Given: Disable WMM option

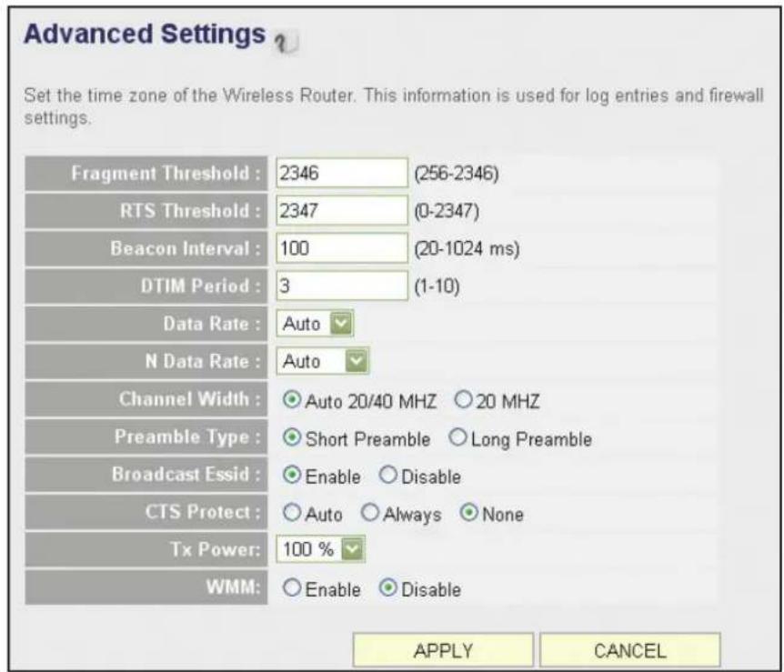Looking at the screenshot, I should tap(388, 587).
